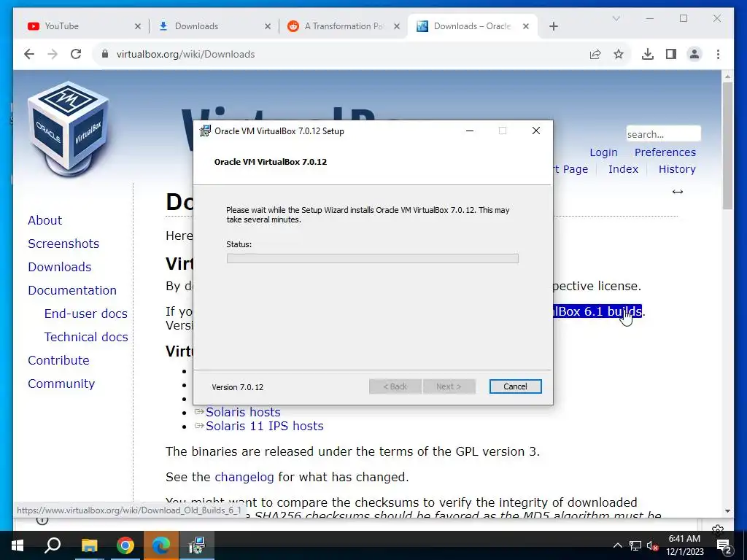Close the Downloads tab
This screenshot has height=560, width=747.
[x=268, y=26]
